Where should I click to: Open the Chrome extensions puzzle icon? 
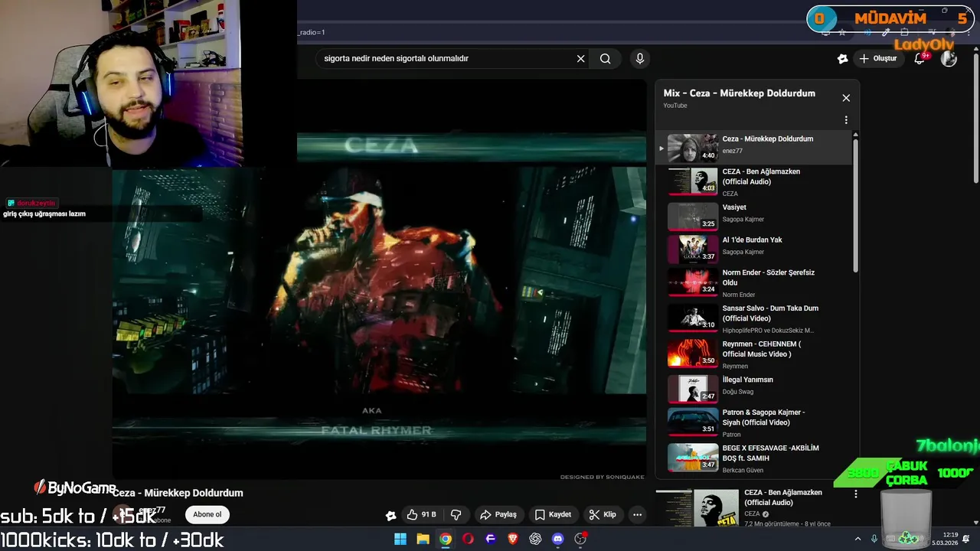click(905, 33)
